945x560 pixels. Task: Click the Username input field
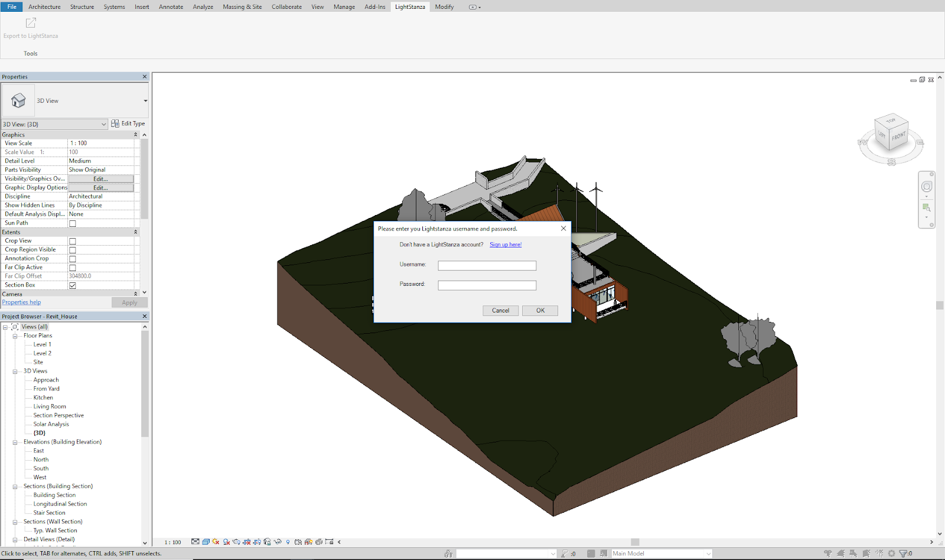(487, 266)
